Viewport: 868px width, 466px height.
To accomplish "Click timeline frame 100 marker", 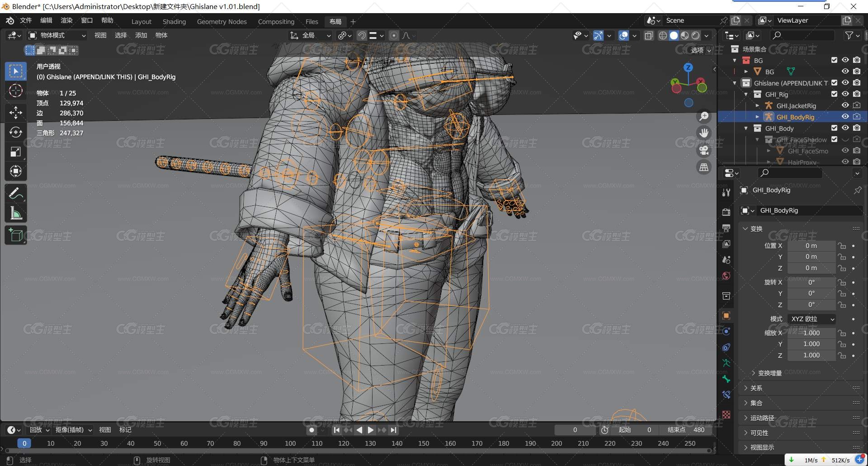I will pos(290,444).
